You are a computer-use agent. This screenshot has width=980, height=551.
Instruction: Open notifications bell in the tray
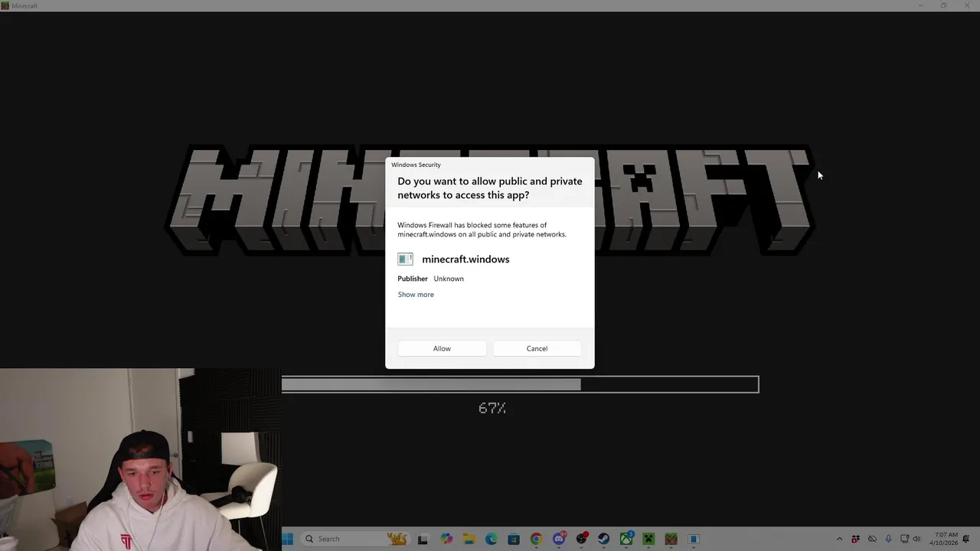pyautogui.click(x=965, y=539)
